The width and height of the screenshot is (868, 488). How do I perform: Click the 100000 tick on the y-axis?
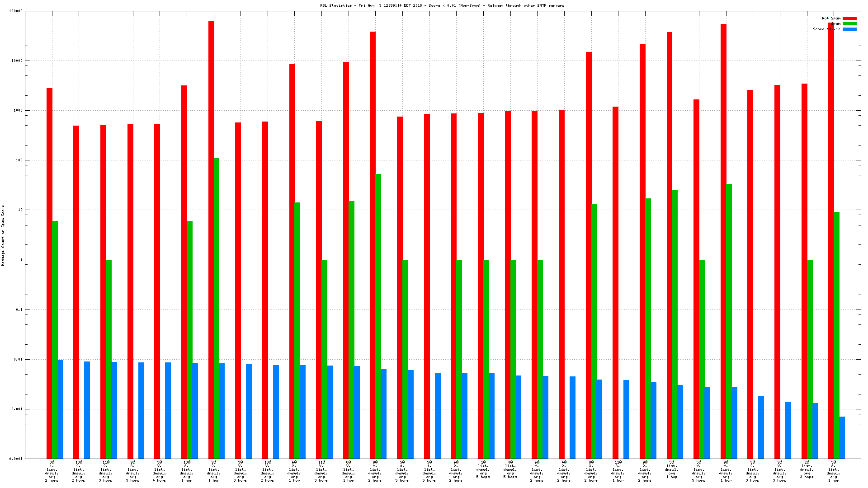pos(16,11)
